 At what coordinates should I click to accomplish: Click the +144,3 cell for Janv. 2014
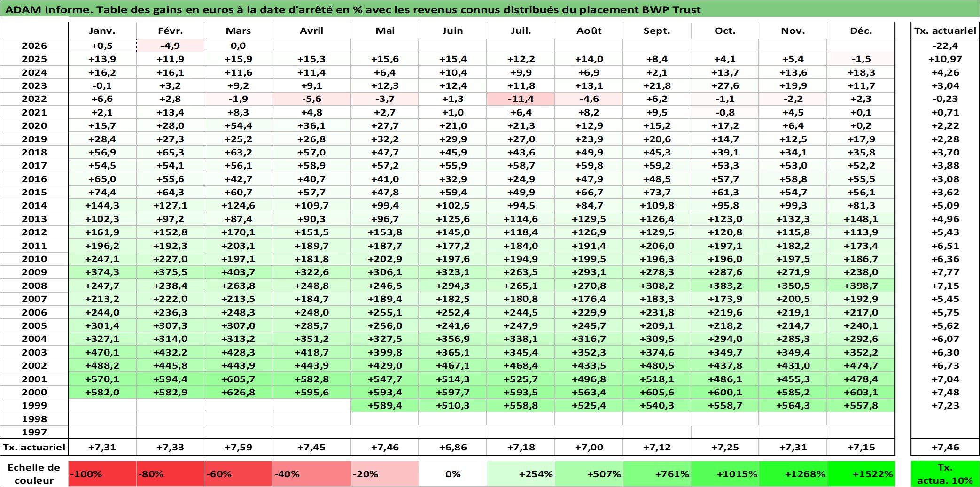(x=102, y=205)
